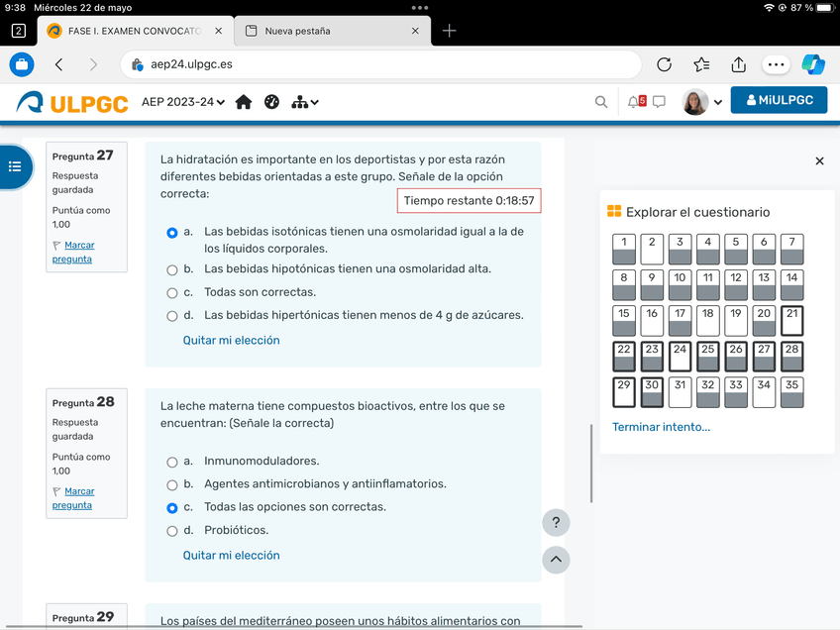Image resolution: width=840 pixels, height=630 pixels.
Task: Choose option a Inmunomoduladores
Action: tap(172, 462)
